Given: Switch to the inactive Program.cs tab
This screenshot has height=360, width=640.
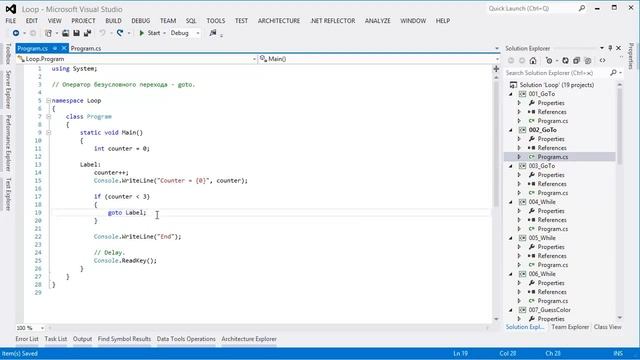Looking at the screenshot, I should click(x=86, y=48).
